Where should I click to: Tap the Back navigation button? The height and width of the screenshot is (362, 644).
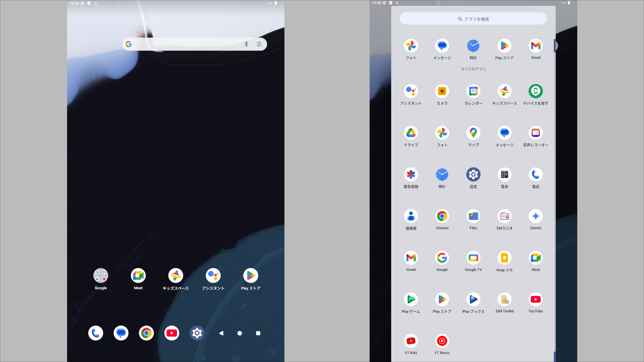click(x=221, y=333)
